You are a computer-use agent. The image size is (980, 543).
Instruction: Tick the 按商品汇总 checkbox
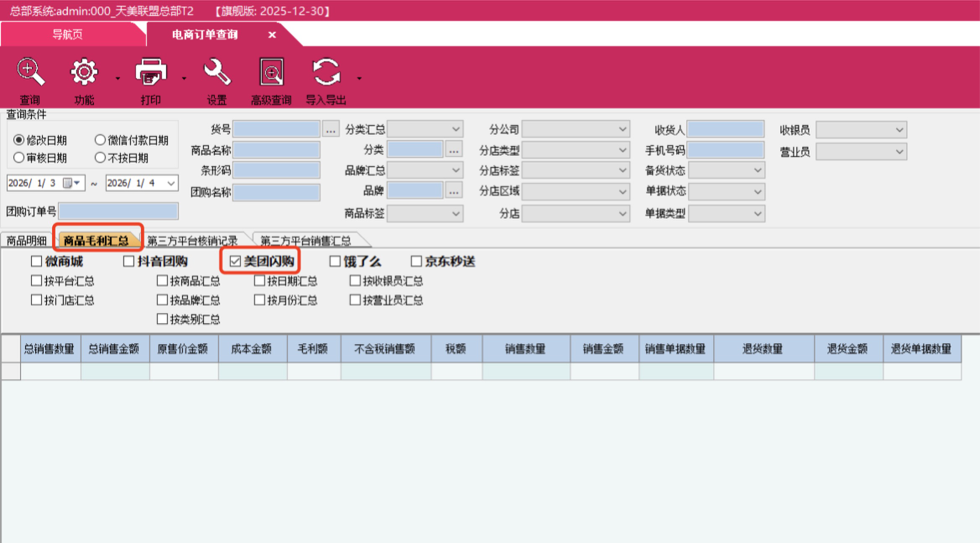pyautogui.click(x=162, y=281)
